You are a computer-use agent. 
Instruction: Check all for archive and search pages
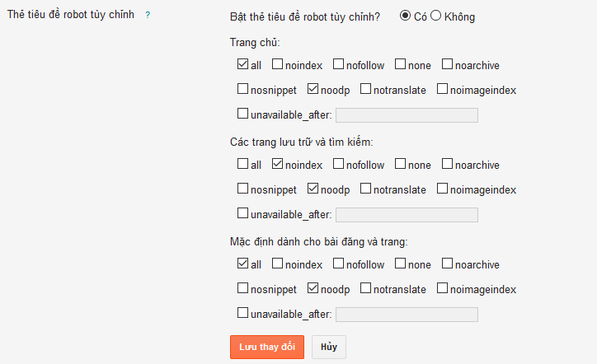point(242,164)
